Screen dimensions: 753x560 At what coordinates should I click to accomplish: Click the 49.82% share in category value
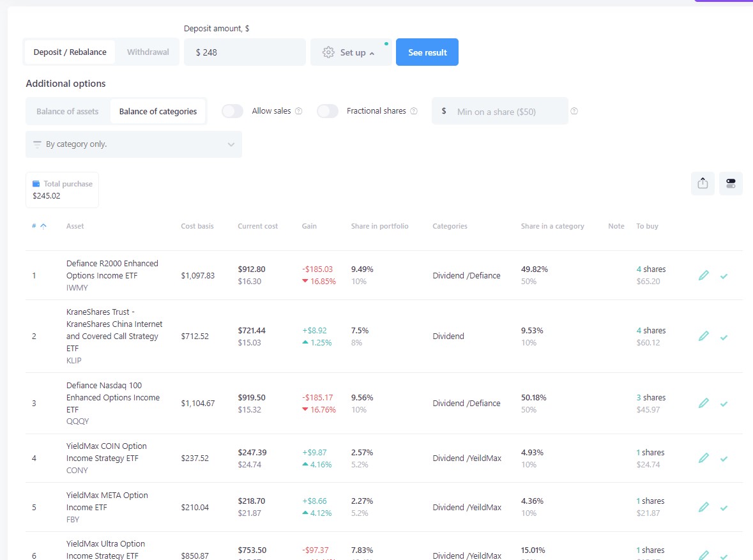pos(535,269)
